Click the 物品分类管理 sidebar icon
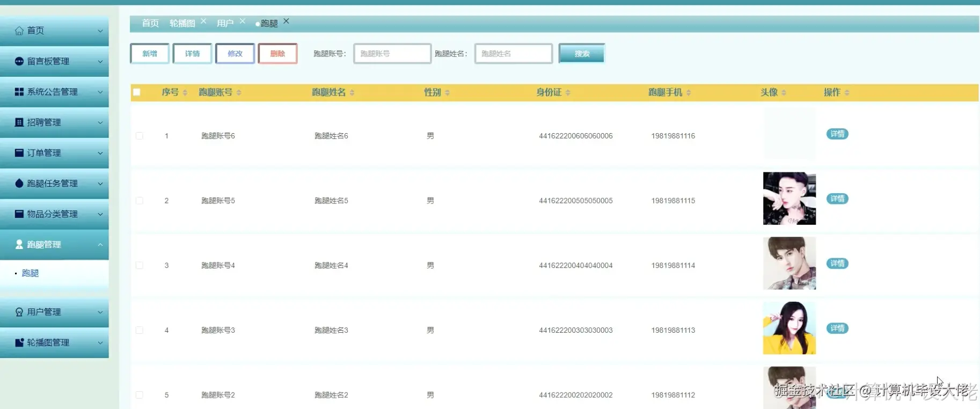The width and height of the screenshot is (980, 409). click(19, 214)
